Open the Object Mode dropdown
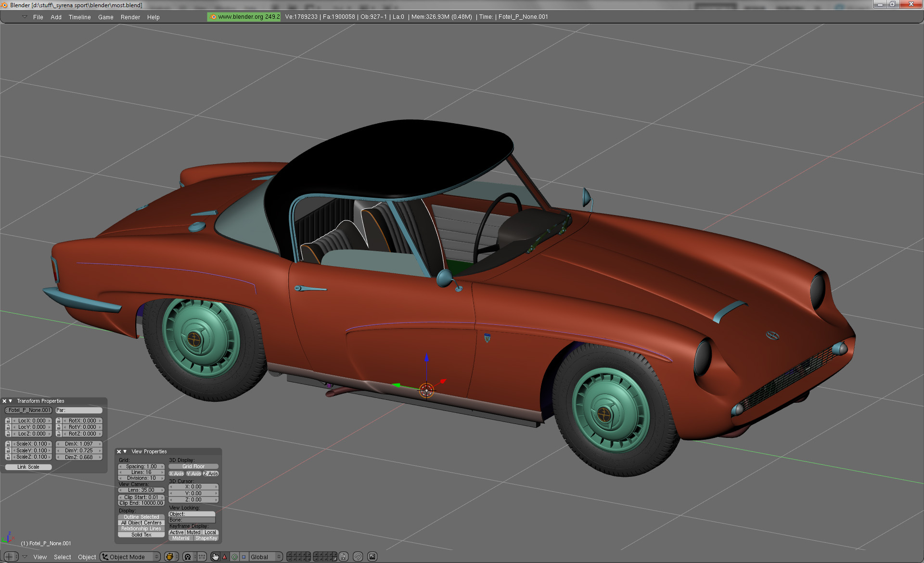924x563 pixels. coord(130,557)
